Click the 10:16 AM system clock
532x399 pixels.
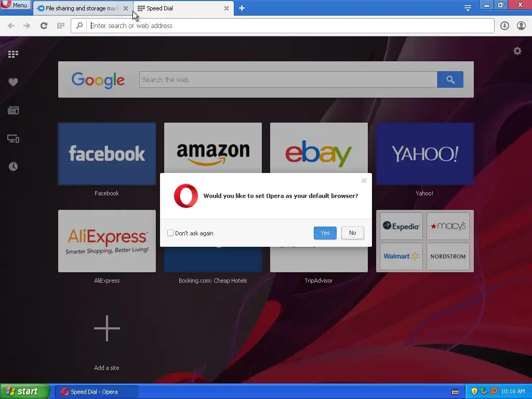tap(513, 392)
